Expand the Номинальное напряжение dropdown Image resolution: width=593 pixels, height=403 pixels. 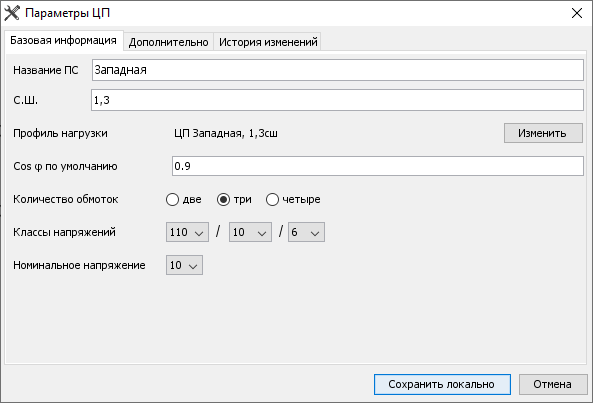pyautogui.click(x=184, y=265)
